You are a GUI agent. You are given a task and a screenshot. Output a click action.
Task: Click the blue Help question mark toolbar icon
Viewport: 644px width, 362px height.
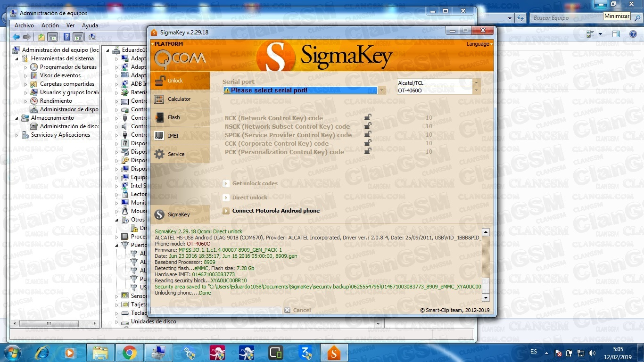[67, 37]
